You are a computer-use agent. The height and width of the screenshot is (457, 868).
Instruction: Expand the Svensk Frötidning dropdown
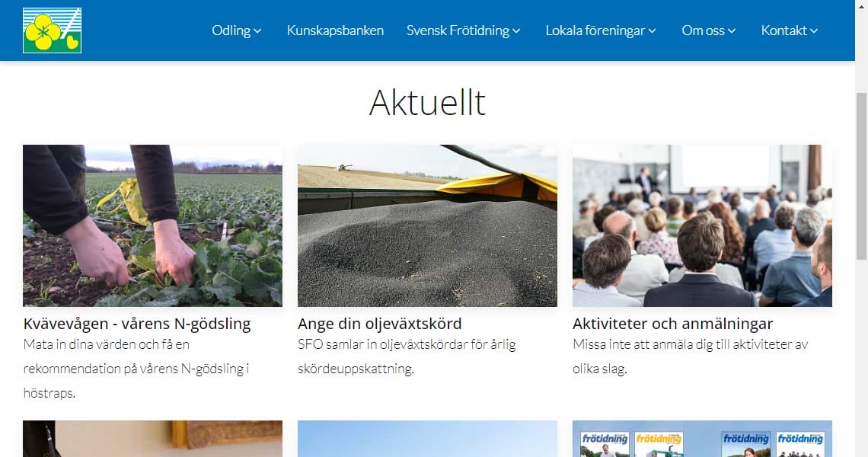[464, 30]
